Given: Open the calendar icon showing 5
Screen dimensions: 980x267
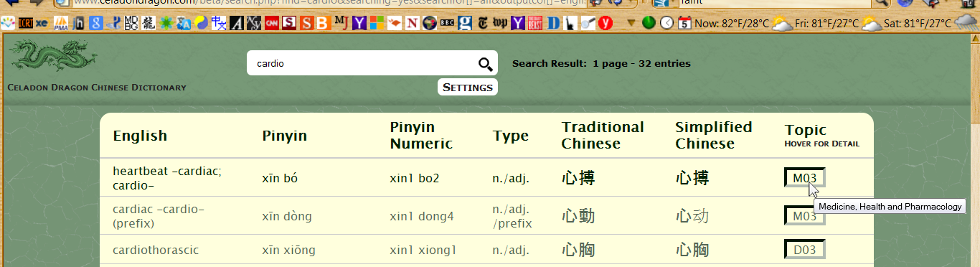Looking at the screenshot, I should coord(684,23).
